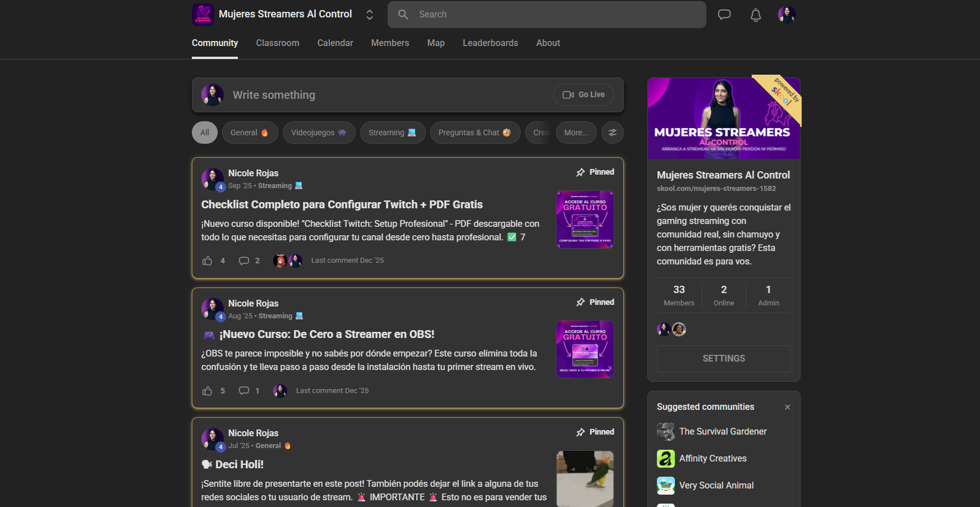Filter posts by Videojuegos category
The width and height of the screenshot is (980, 507).
[319, 133]
